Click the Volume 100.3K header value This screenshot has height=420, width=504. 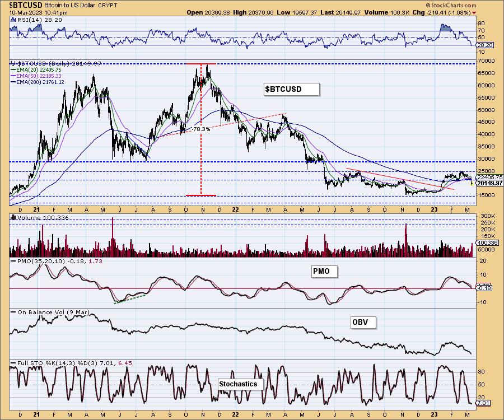(x=387, y=12)
